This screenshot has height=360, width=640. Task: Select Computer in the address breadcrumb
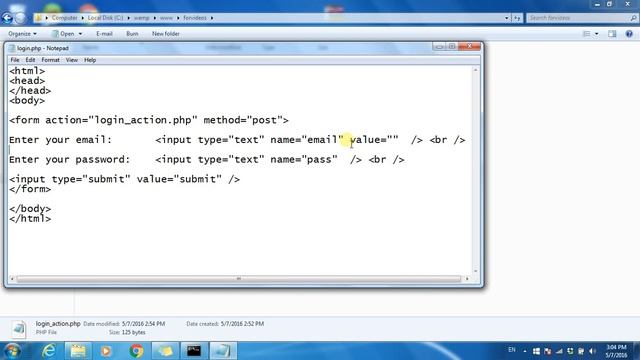pyautogui.click(x=64, y=18)
